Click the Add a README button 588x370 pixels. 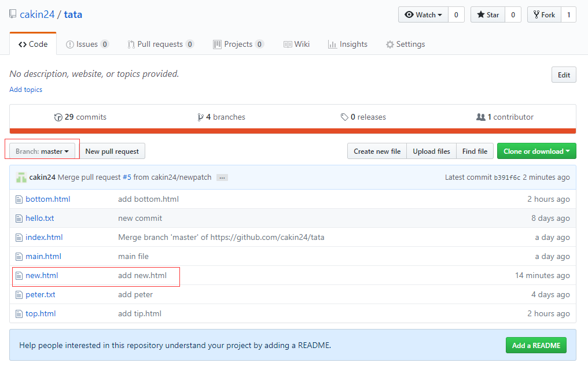pyautogui.click(x=536, y=345)
